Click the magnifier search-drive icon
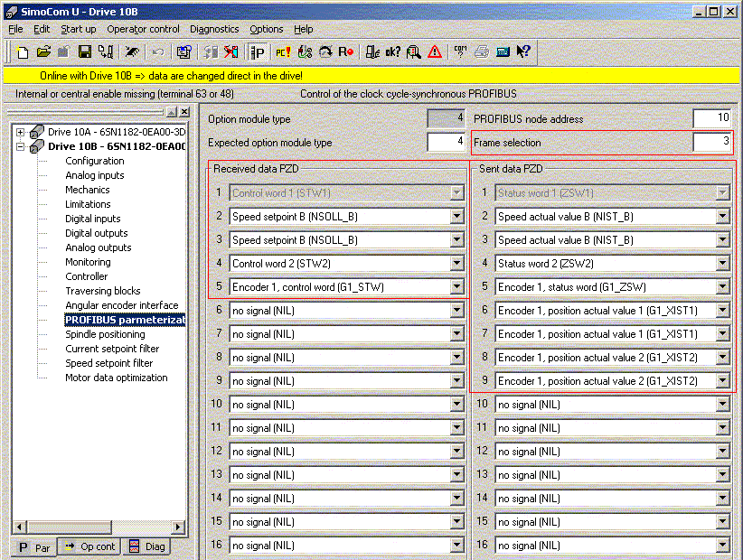This screenshot has width=743, height=560. [414, 51]
